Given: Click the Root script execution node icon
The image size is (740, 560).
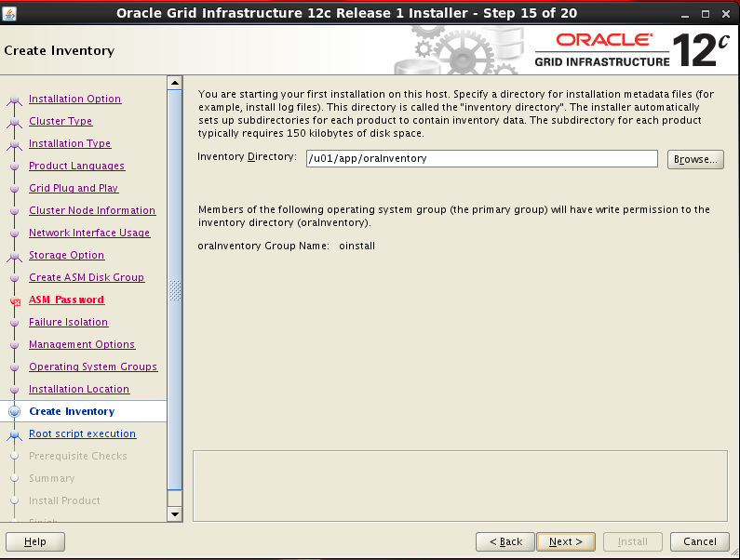Looking at the screenshot, I should click(15, 434).
